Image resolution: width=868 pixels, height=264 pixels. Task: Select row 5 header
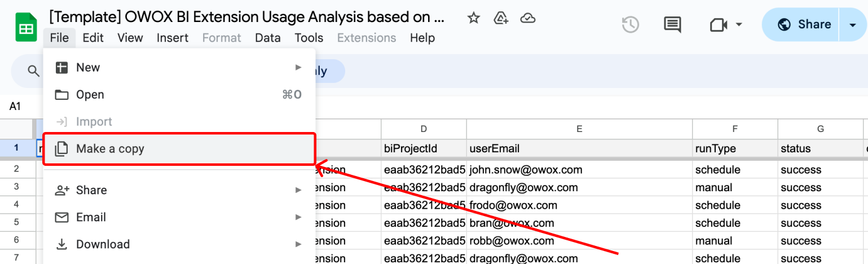16,223
